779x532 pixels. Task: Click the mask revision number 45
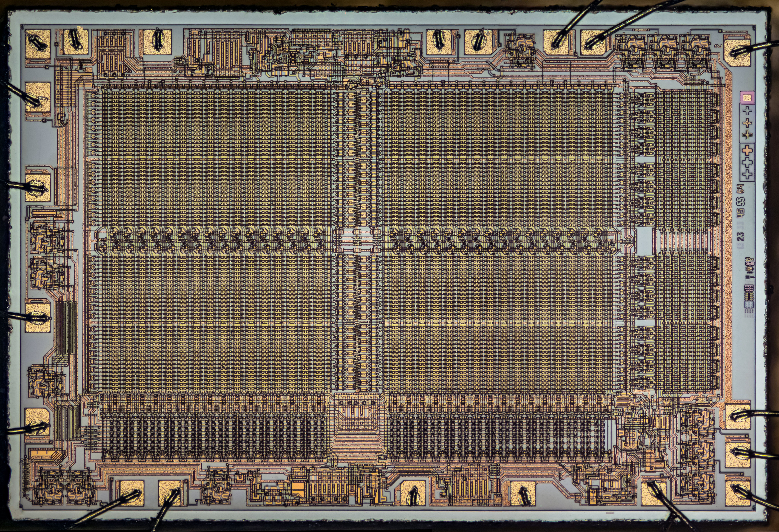coord(740,214)
